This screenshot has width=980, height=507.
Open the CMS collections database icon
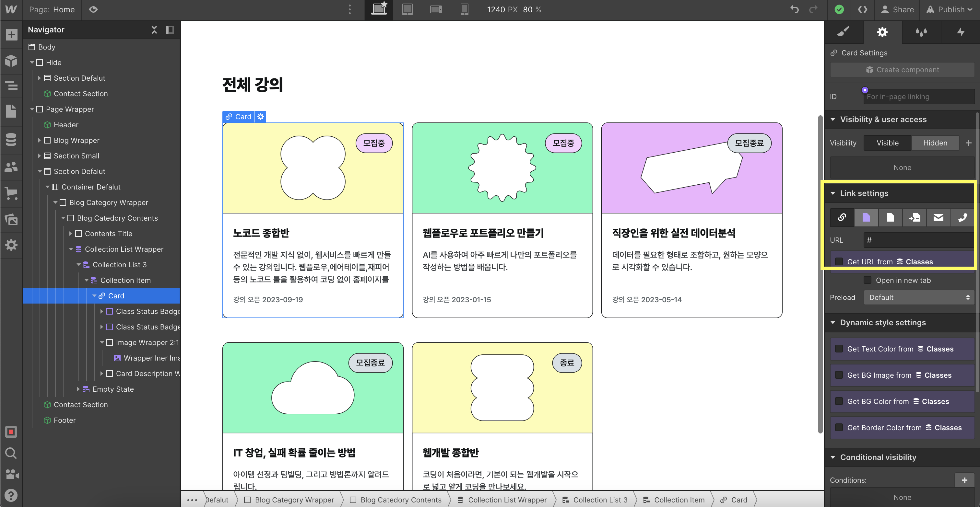click(11, 140)
